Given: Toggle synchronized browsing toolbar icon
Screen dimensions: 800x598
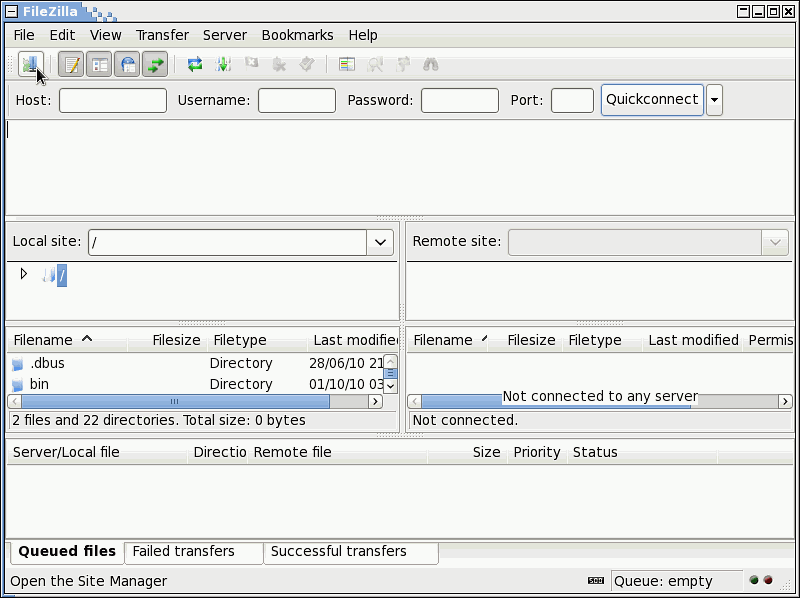Looking at the screenshot, I should pos(403,64).
